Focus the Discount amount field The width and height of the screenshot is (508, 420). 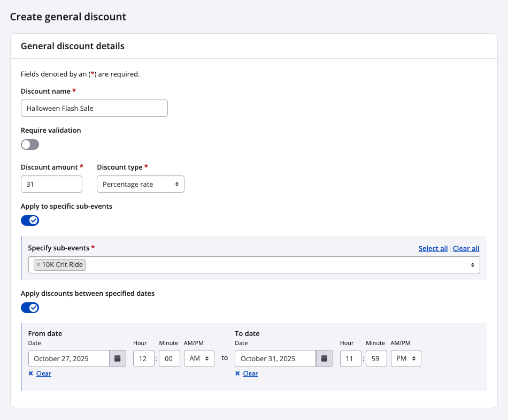point(51,184)
